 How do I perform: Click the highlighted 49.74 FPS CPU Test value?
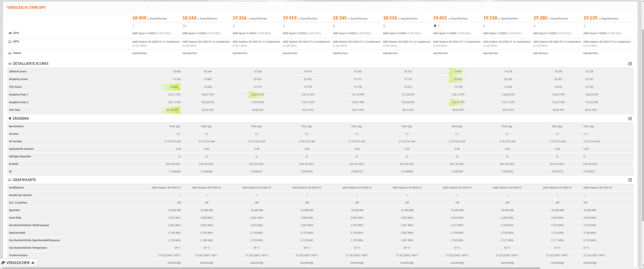tap(172, 110)
